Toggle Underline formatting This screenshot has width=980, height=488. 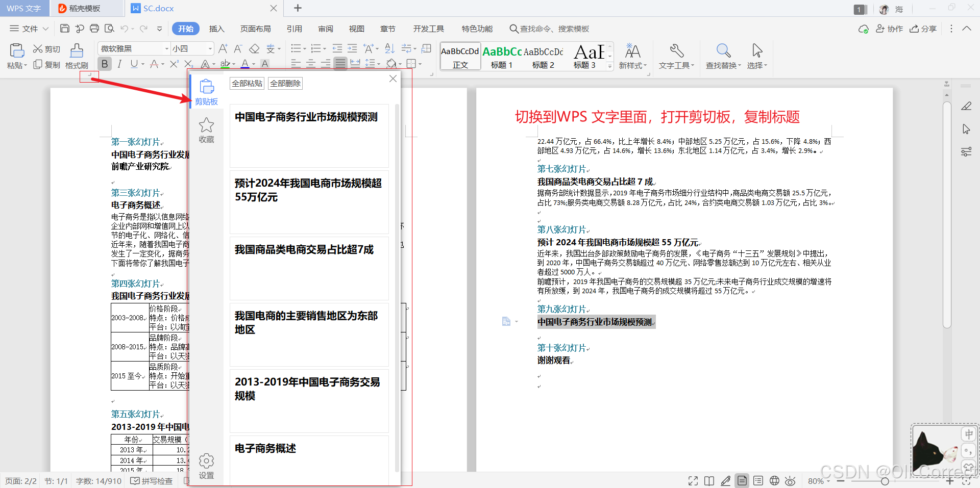[x=134, y=64]
